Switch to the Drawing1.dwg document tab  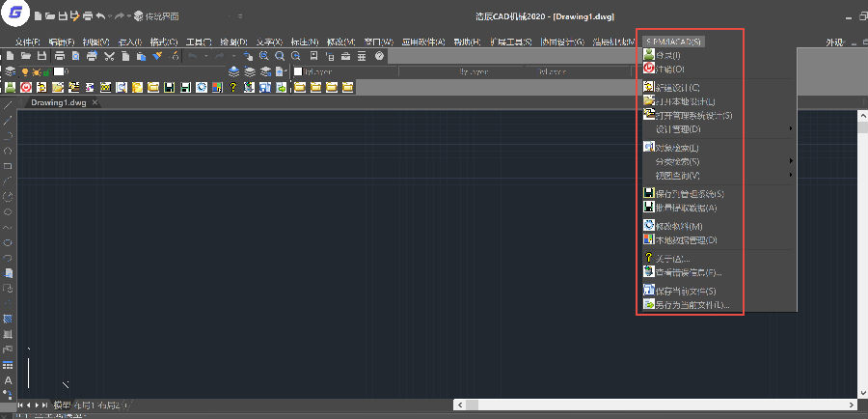tap(59, 101)
